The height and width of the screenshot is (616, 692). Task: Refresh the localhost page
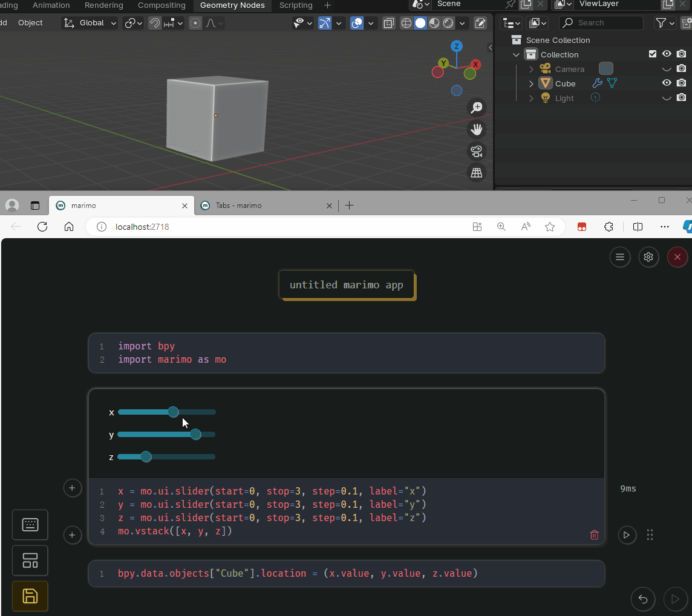click(42, 227)
